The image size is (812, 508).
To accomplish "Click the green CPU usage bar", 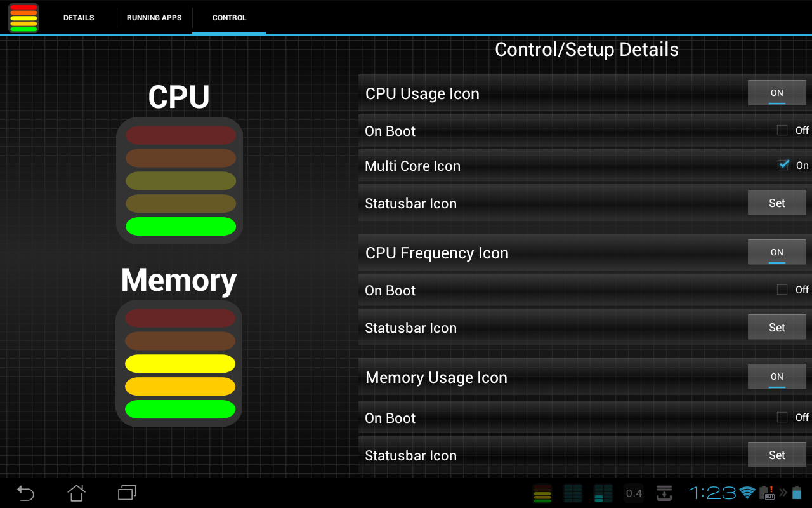I will [180, 226].
